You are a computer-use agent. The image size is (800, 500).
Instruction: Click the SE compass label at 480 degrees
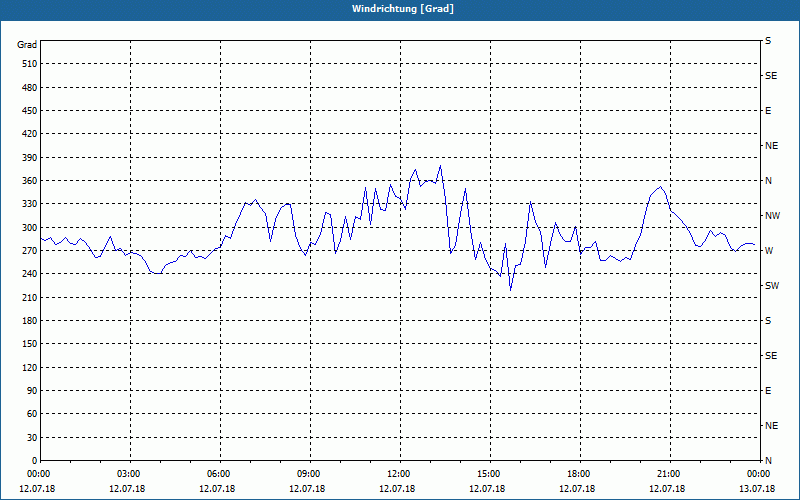[771, 76]
